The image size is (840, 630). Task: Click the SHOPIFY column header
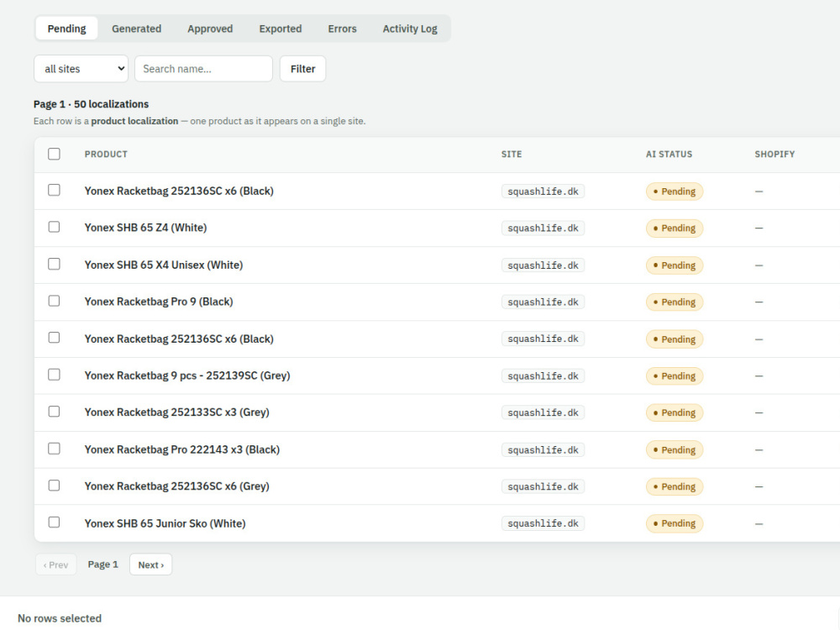click(774, 155)
